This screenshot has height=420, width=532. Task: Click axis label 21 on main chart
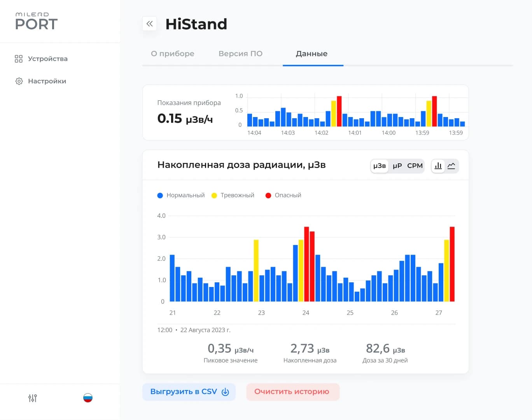pos(173,313)
